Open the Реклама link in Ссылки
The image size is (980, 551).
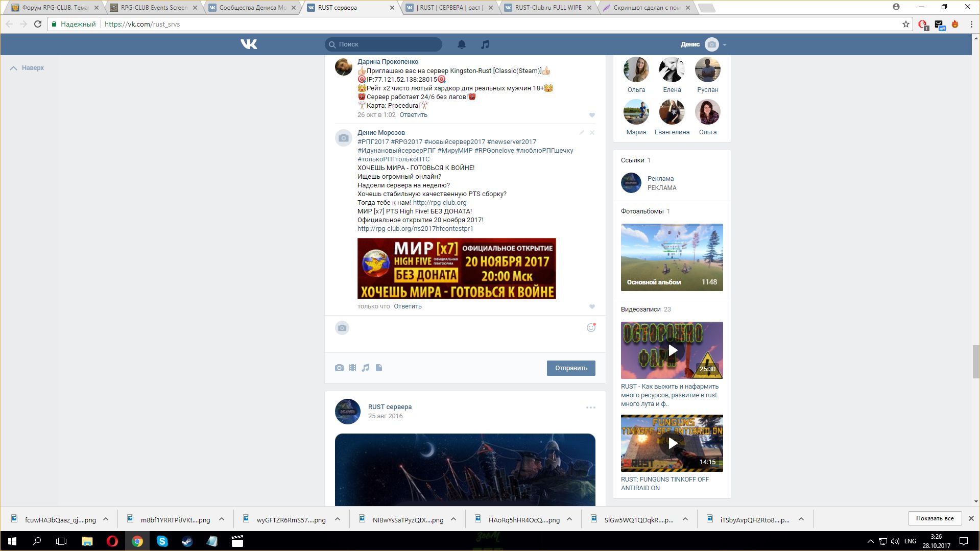(x=660, y=179)
